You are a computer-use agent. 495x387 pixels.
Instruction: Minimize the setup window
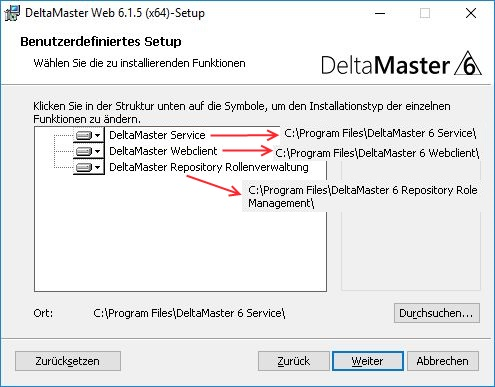pos(380,13)
